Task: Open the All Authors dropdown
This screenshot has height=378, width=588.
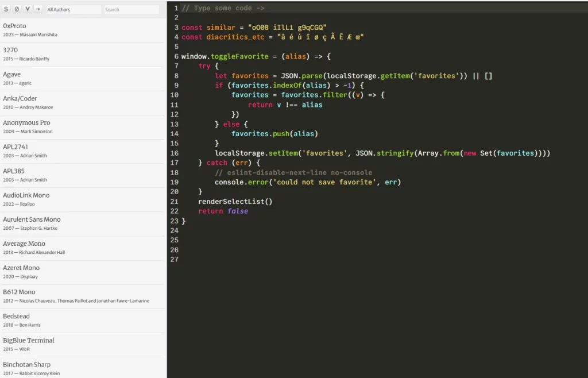Action: tap(73, 9)
